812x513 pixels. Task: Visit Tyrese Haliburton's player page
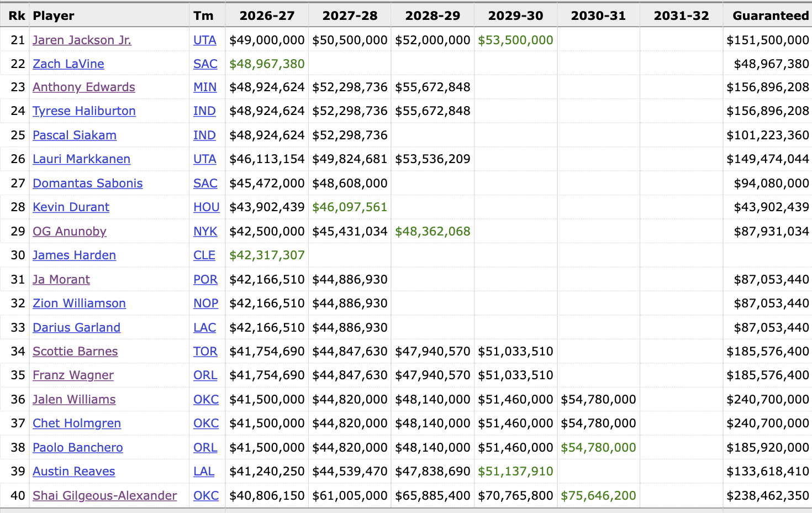coord(84,111)
